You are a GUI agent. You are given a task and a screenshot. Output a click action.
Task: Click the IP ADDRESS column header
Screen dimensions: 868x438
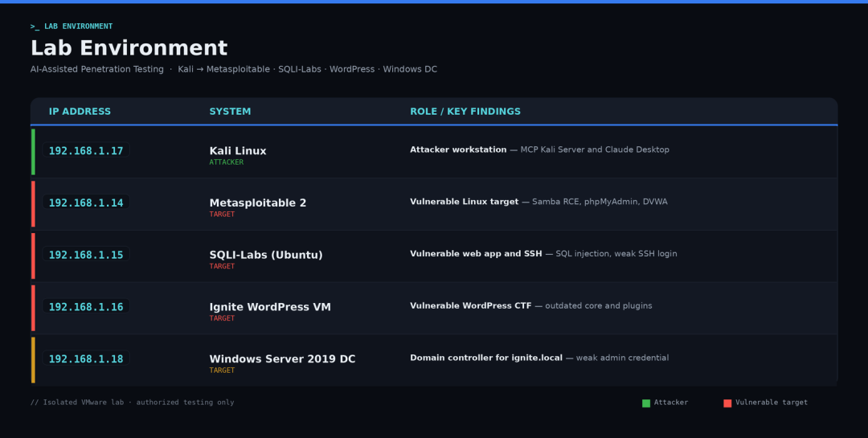pyautogui.click(x=80, y=111)
